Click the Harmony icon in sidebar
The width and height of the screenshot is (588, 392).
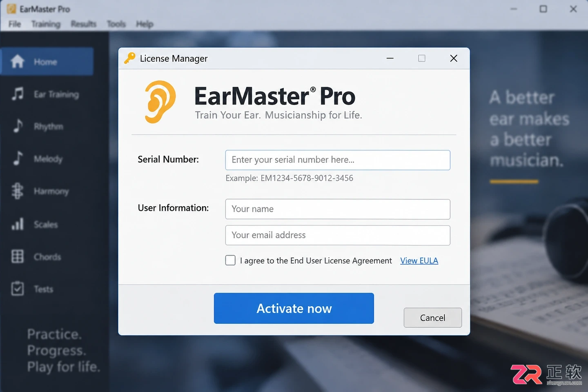pos(17,191)
